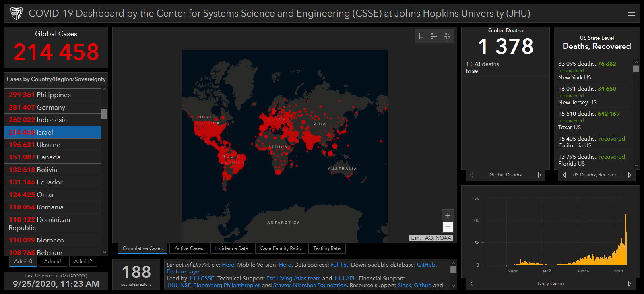644x294 pixels.
Task: Open Bloomberg Philanthropies link
Action: (227, 285)
